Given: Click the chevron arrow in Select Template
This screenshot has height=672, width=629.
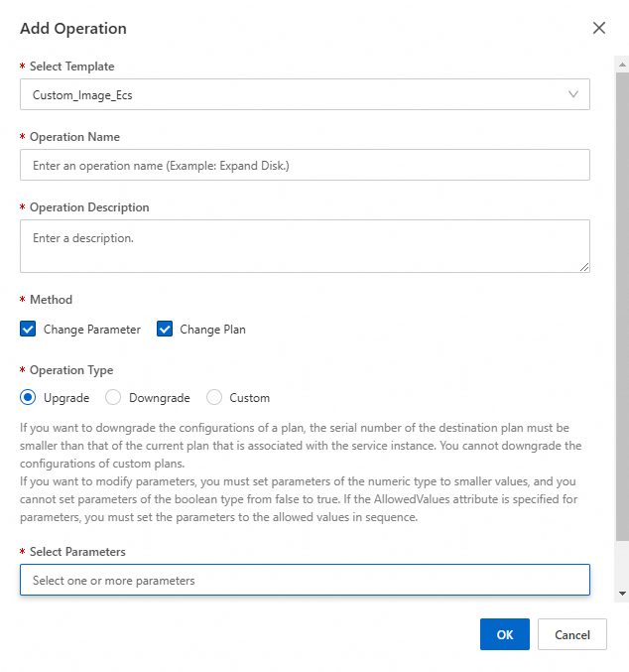Looking at the screenshot, I should point(573,94).
